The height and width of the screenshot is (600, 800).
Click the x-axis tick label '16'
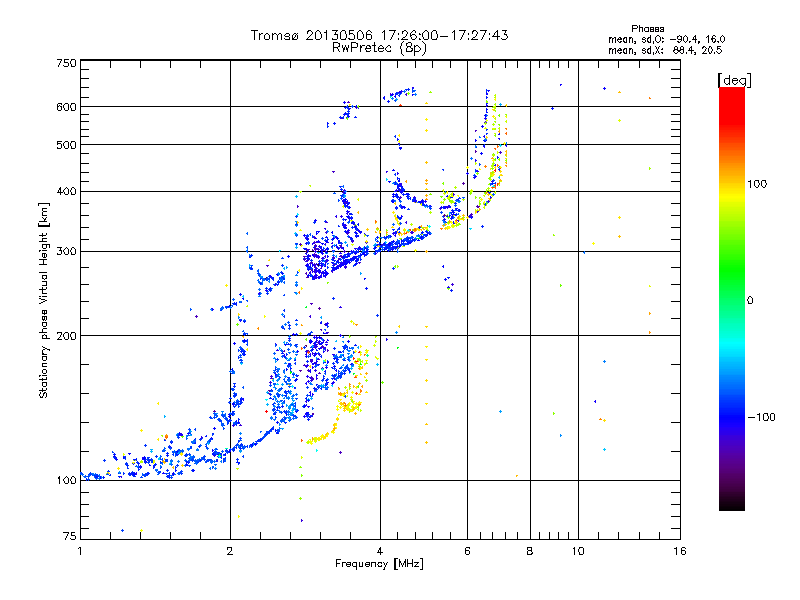point(680,551)
